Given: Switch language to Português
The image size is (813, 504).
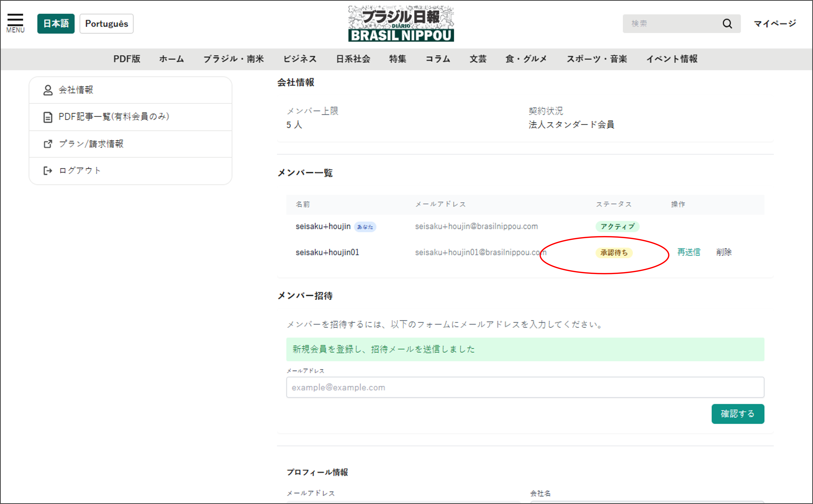Looking at the screenshot, I should [106, 24].
